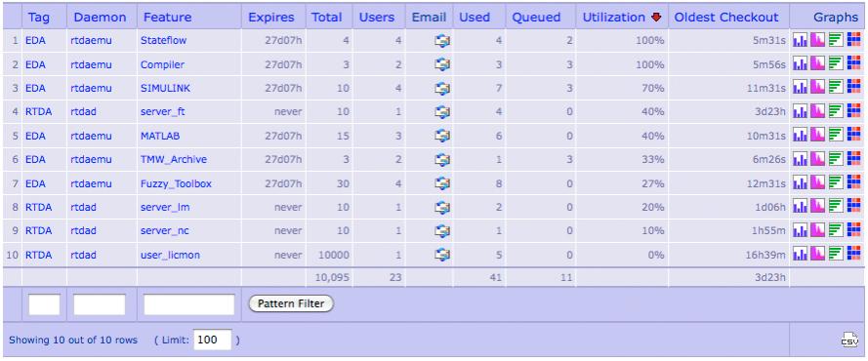Image resolution: width=868 pixels, height=361 pixels.
Task: Click the row Limit field showing 100
Action: pyautogui.click(x=213, y=340)
